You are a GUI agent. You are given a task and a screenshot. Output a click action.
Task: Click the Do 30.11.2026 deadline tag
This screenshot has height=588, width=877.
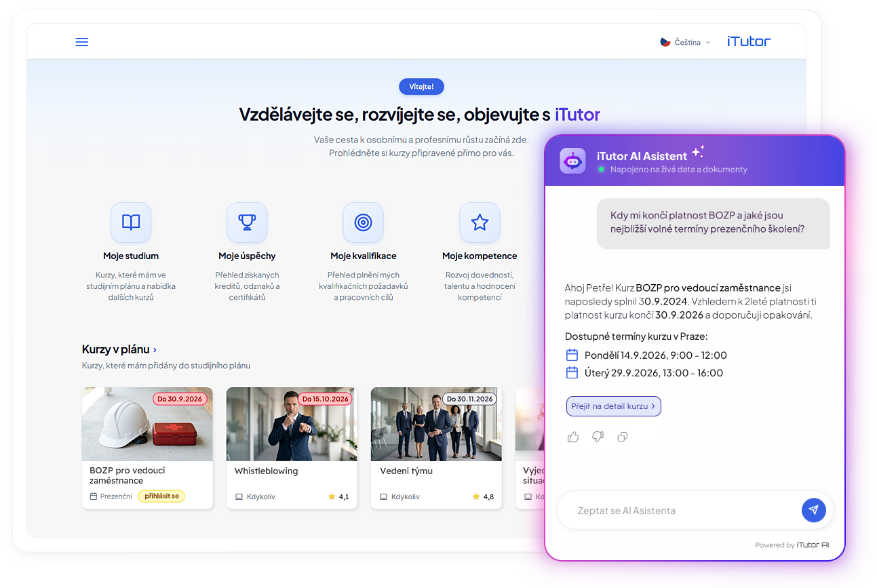pos(469,399)
